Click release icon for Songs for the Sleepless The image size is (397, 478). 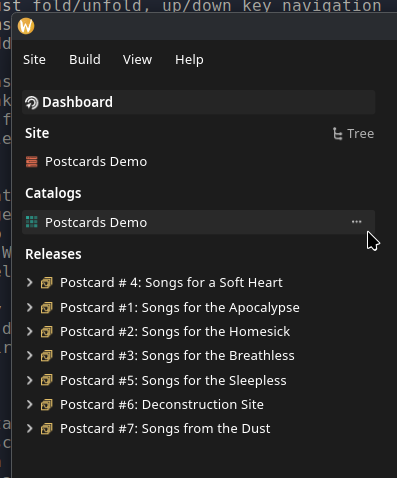[x=47, y=380]
